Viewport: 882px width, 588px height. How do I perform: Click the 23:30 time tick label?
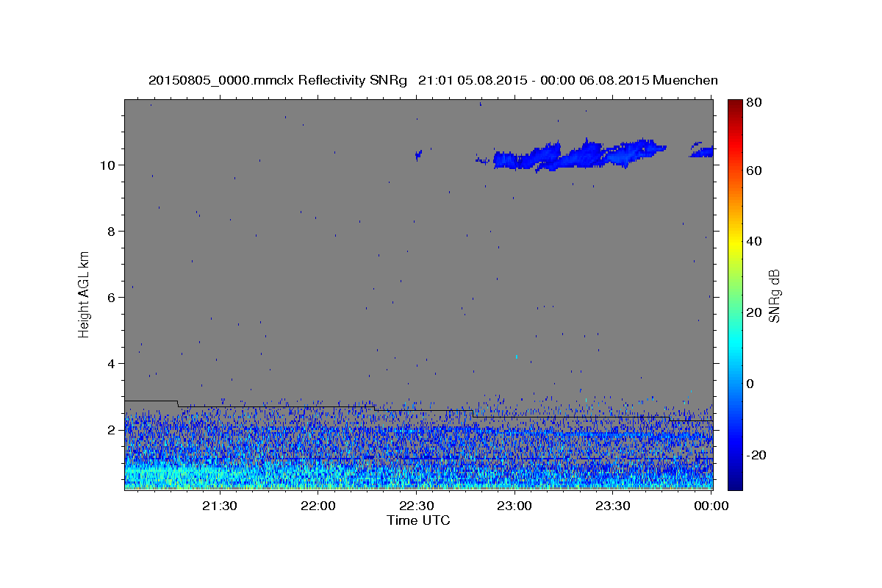(613, 506)
